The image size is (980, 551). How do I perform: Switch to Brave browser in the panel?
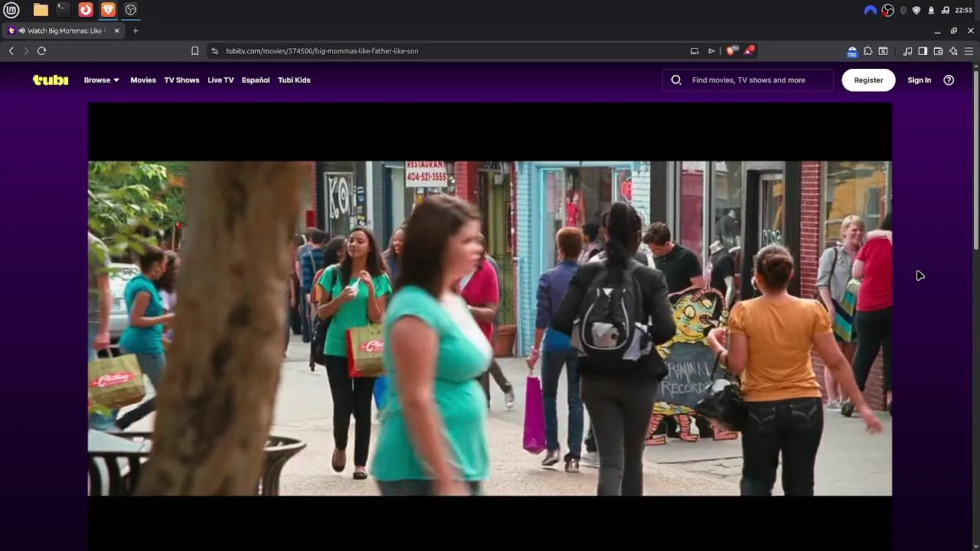(108, 10)
